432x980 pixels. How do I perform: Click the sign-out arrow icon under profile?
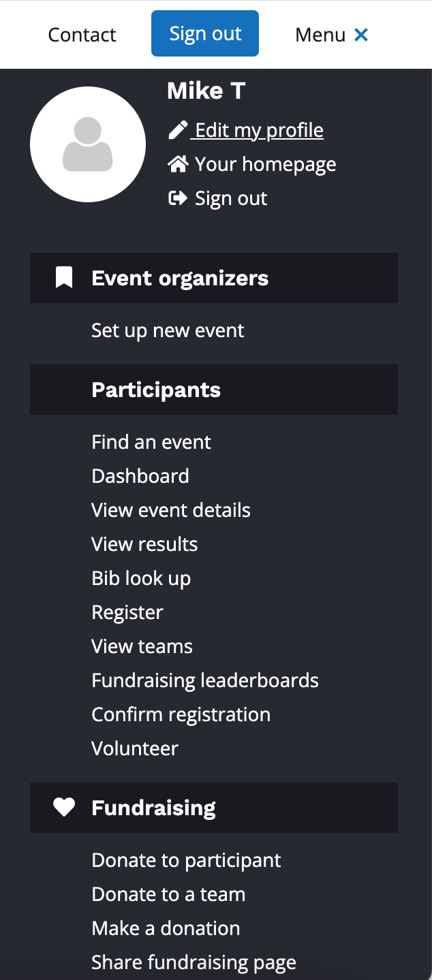coord(178,198)
